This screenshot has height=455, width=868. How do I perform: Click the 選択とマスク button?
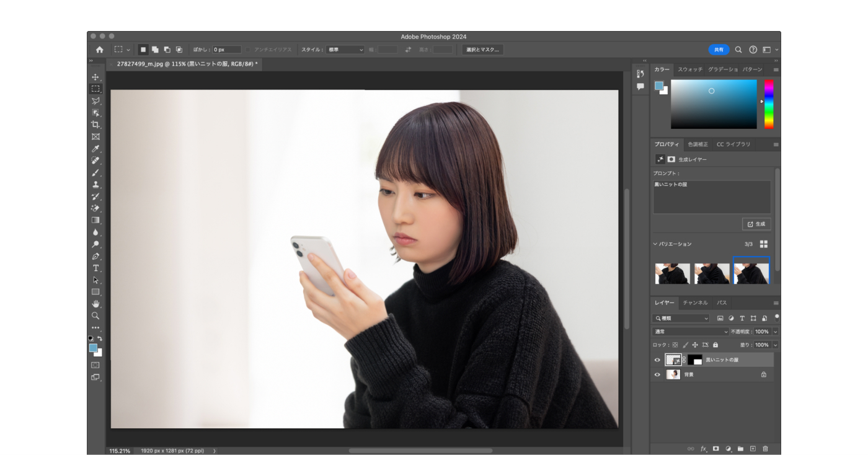(482, 50)
